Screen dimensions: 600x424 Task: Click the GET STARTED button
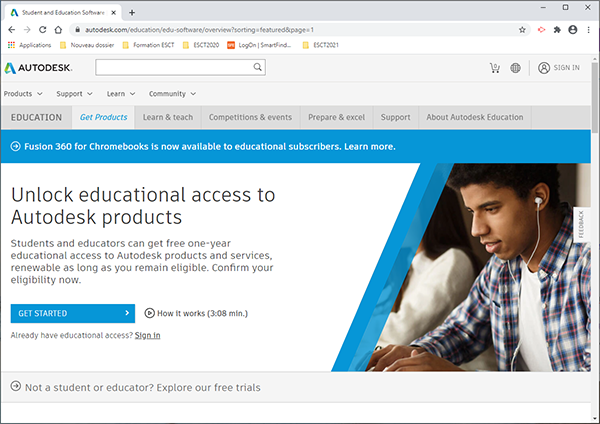[73, 313]
